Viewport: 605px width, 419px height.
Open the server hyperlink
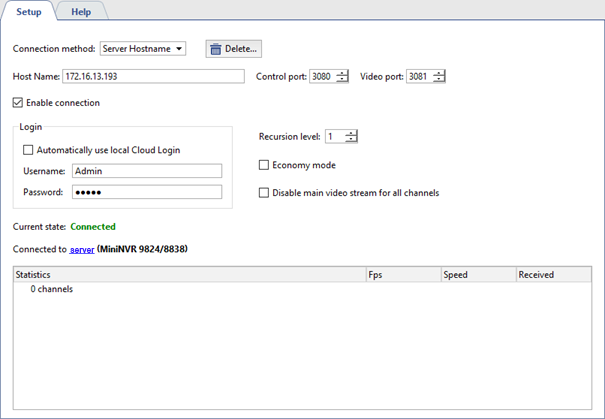pos(82,249)
